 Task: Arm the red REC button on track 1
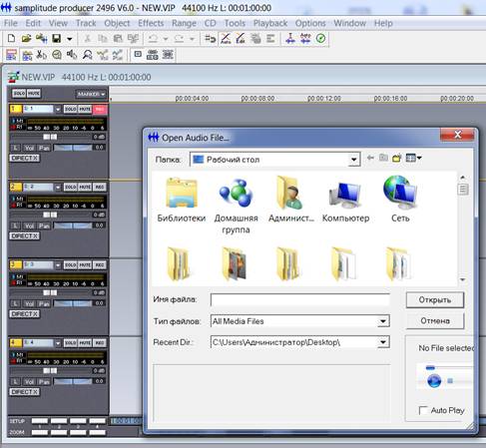pyautogui.click(x=100, y=109)
